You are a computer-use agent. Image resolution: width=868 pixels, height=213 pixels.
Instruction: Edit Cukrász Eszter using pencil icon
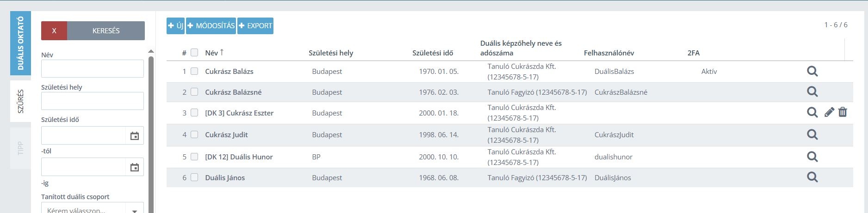click(829, 112)
